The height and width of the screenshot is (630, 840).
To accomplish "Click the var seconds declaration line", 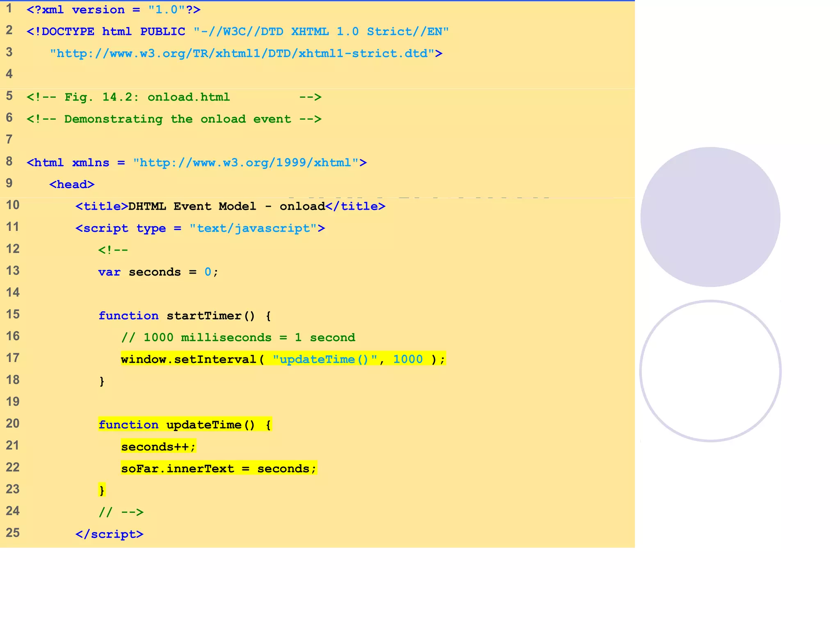I will (x=158, y=272).
